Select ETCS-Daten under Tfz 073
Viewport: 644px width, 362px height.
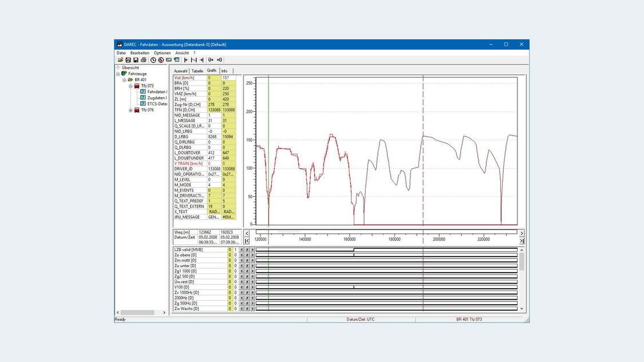click(157, 104)
